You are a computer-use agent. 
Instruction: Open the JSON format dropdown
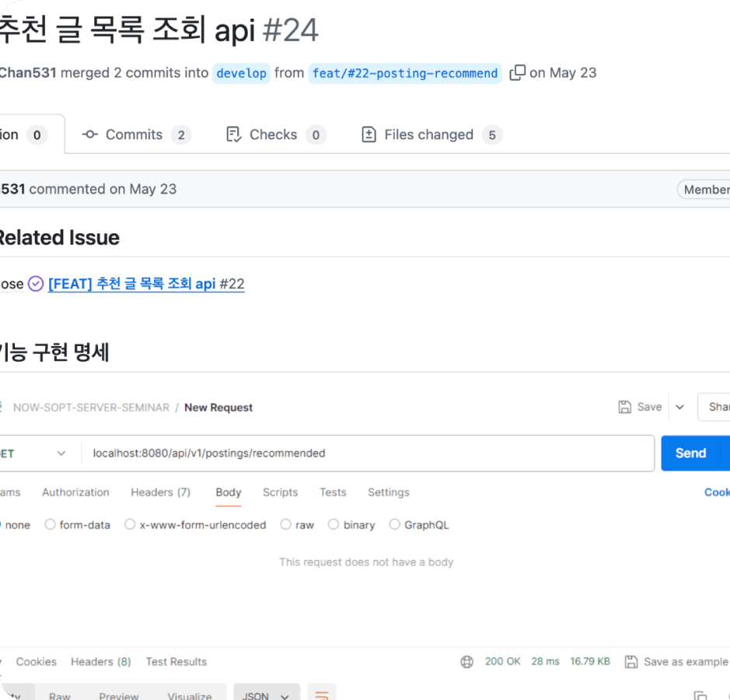click(267, 693)
